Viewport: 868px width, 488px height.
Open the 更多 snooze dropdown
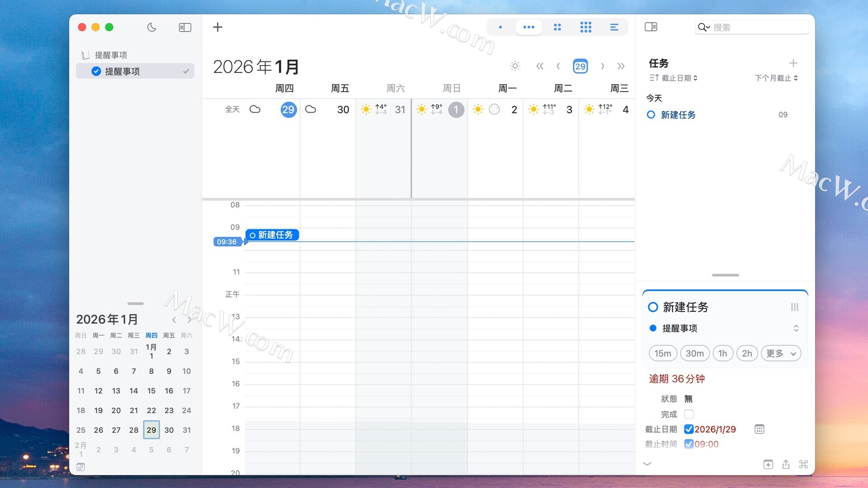(781, 353)
